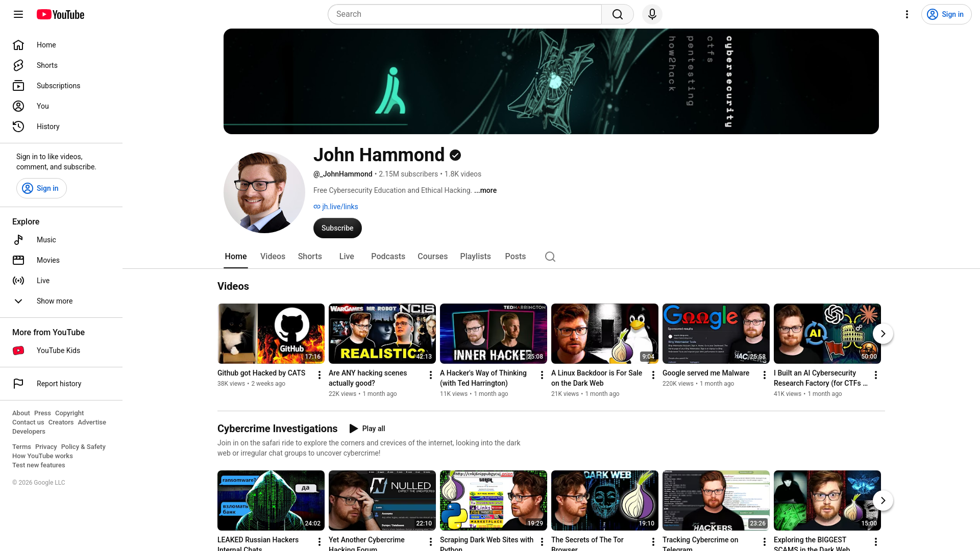Open History in sidebar

pyautogui.click(x=61, y=127)
